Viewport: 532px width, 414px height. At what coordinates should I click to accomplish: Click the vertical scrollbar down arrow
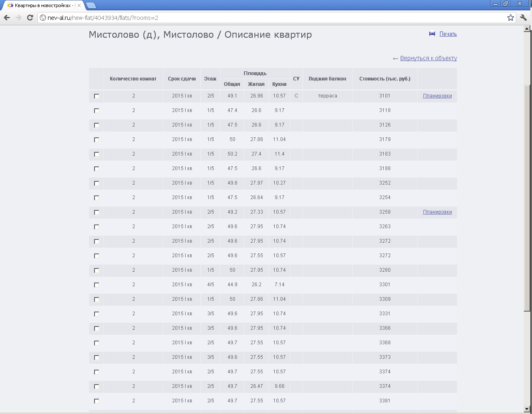point(527,410)
